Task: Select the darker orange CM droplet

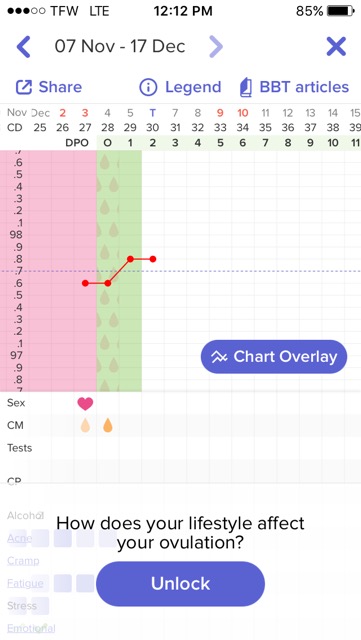Action: 108,425
